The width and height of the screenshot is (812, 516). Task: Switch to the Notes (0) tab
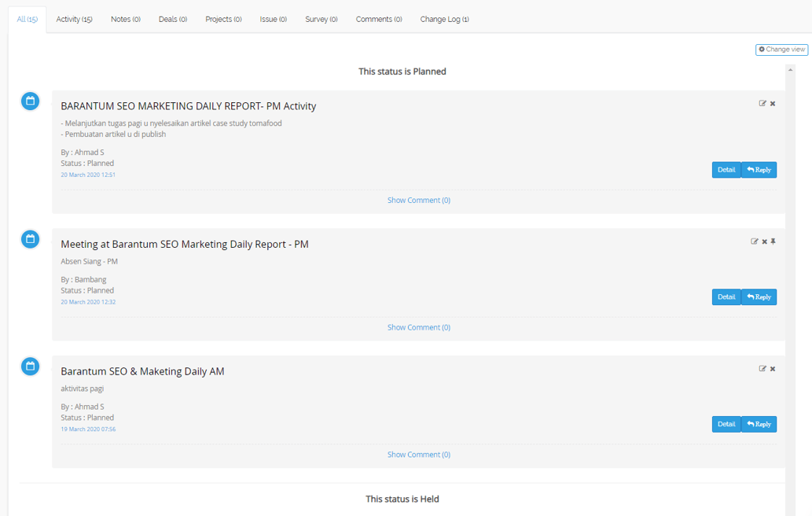pyautogui.click(x=126, y=19)
